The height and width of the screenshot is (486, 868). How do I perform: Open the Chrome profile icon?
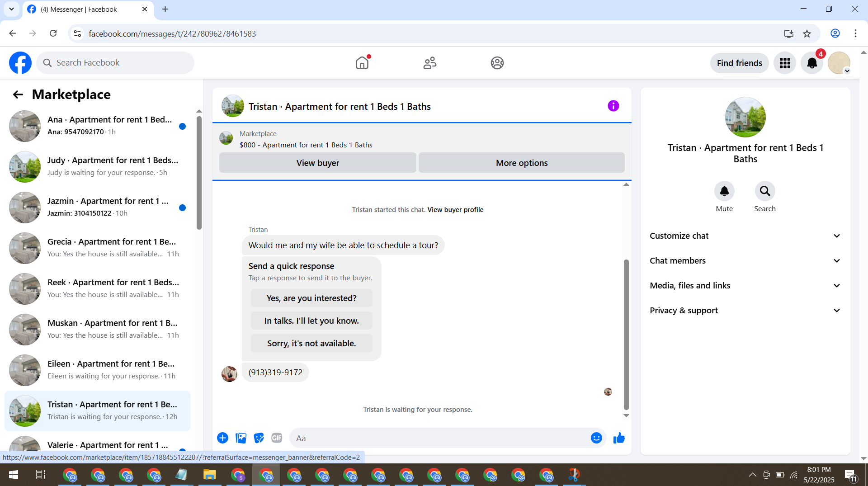(x=835, y=33)
